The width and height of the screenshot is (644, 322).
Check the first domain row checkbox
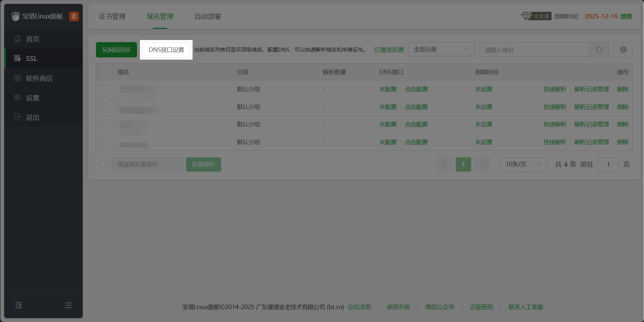click(x=104, y=89)
